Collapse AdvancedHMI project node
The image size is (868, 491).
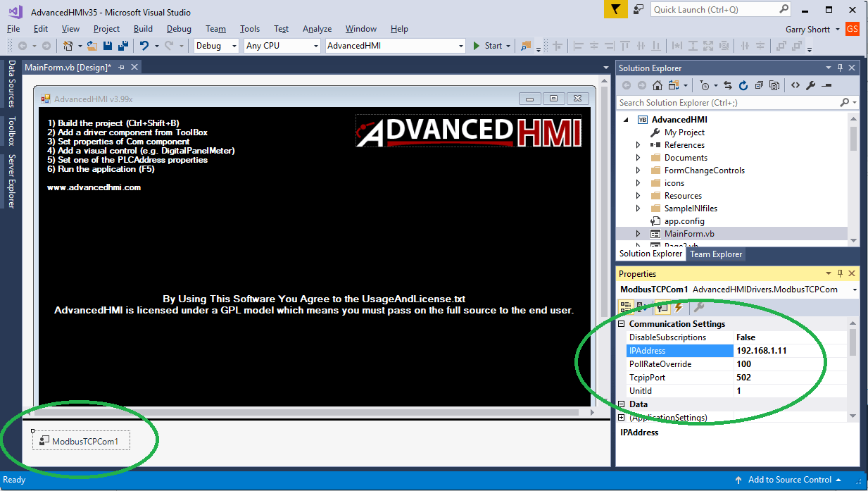pos(625,120)
